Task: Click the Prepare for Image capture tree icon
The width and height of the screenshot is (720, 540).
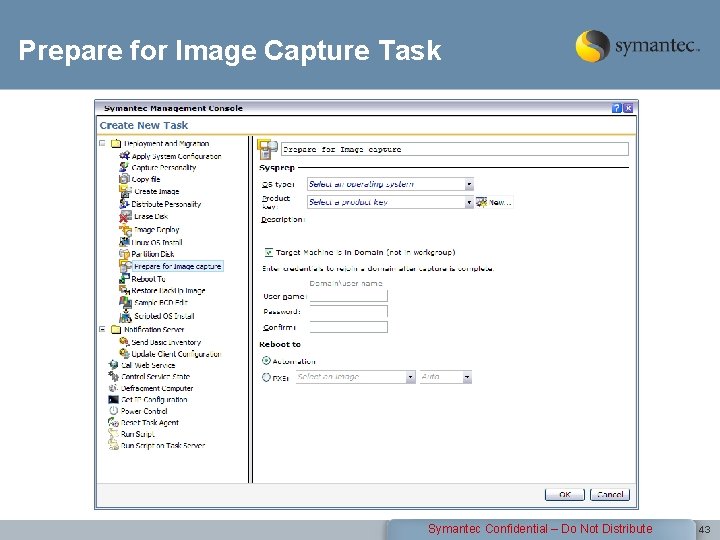Action: [125, 266]
